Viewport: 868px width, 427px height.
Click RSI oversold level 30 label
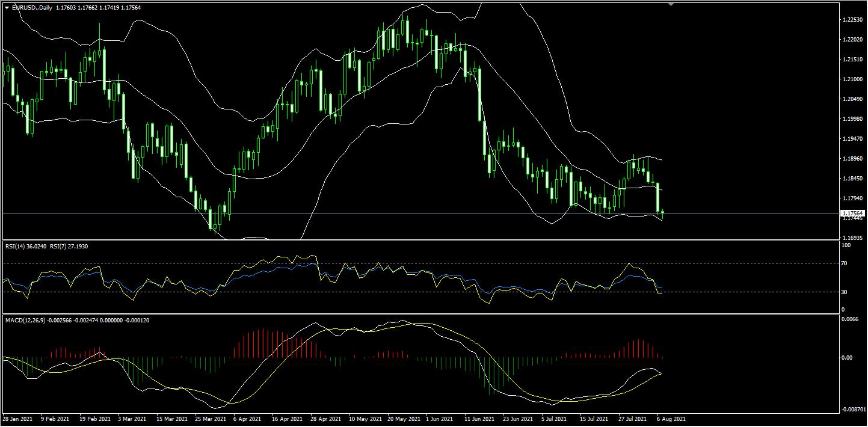point(844,292)
